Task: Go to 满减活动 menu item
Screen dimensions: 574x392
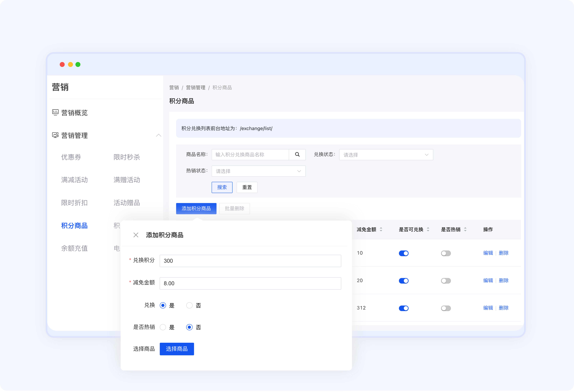Action: 74,180
